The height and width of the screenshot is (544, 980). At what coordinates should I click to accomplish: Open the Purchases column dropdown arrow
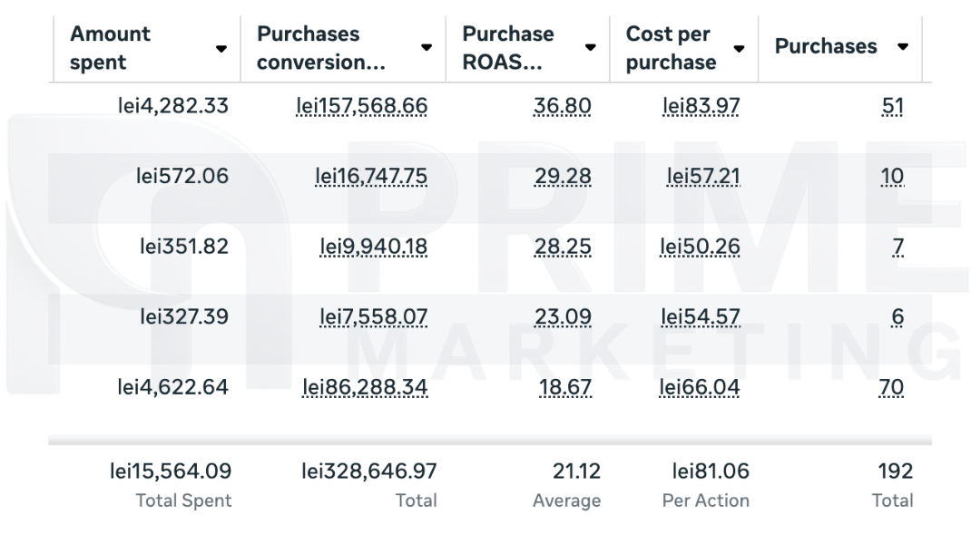tap(902, 47)
